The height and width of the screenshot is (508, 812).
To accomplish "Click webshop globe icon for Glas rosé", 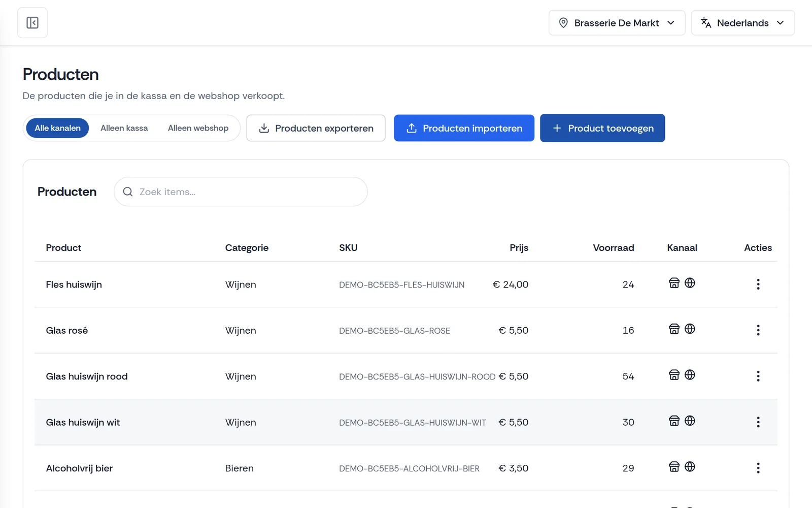I will (690, 329).
